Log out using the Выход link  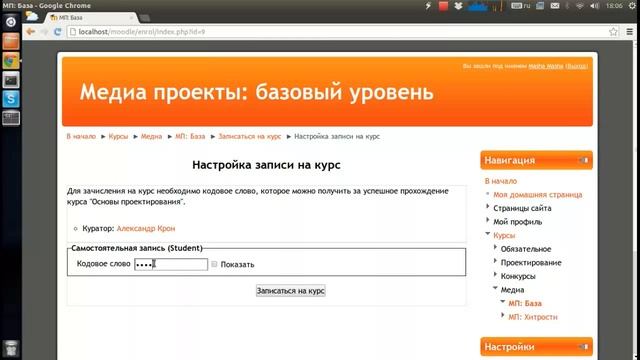coord(577,66)
